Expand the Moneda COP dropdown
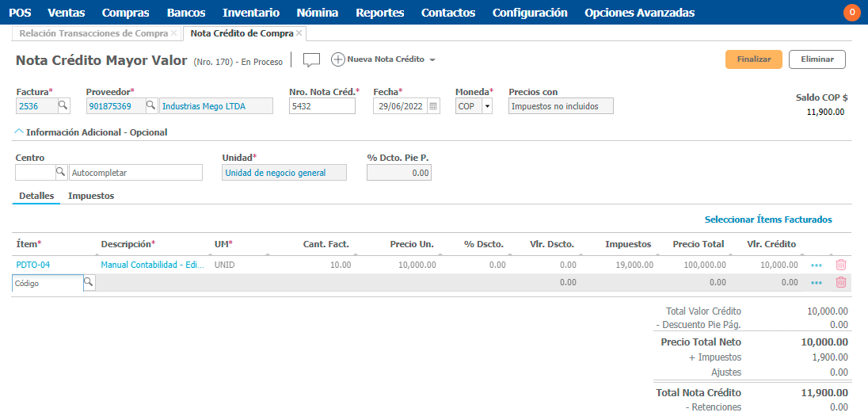The image size is (868, 420). click(486, 106)
